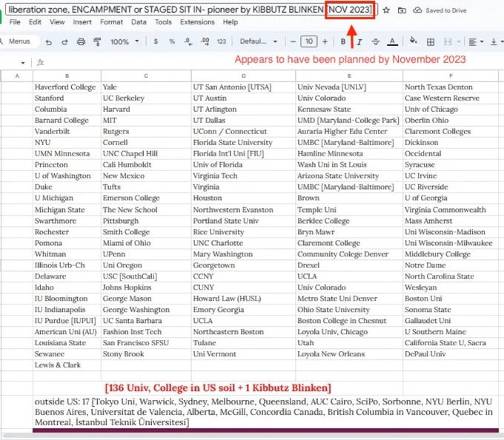Screen dimensions: 504x440
Task: Format as currency with dollar icon
Action: [x=155, y=41]
